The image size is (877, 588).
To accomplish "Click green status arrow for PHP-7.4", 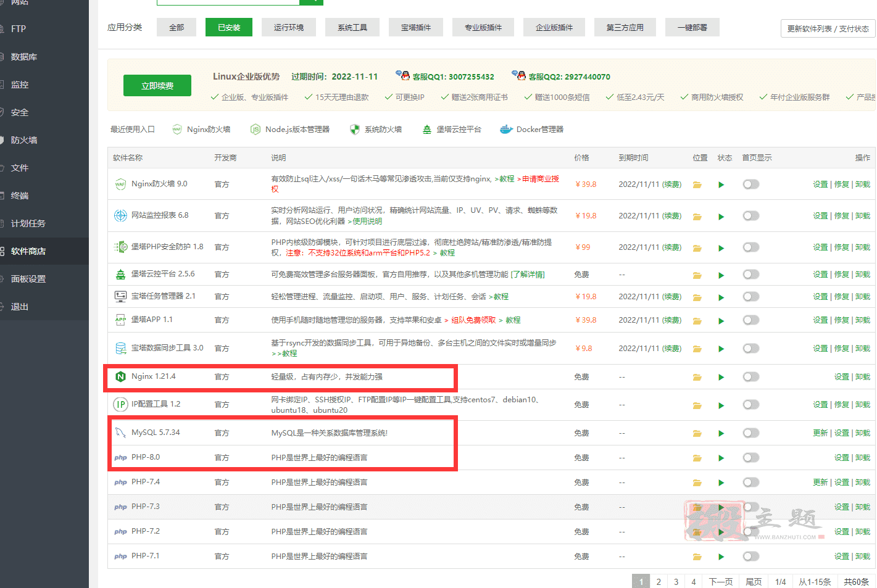I will 721,483.
